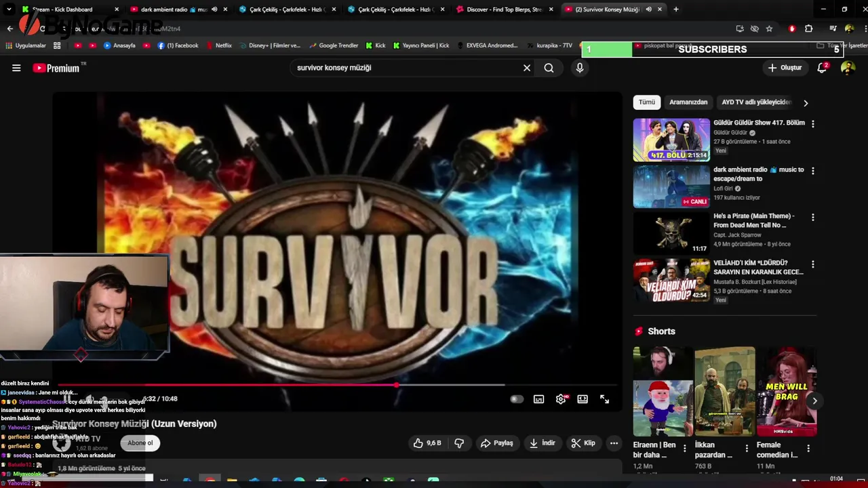Open Elraenn gnome short thumbnail
The image size is (868, 488).
[663, 391]
